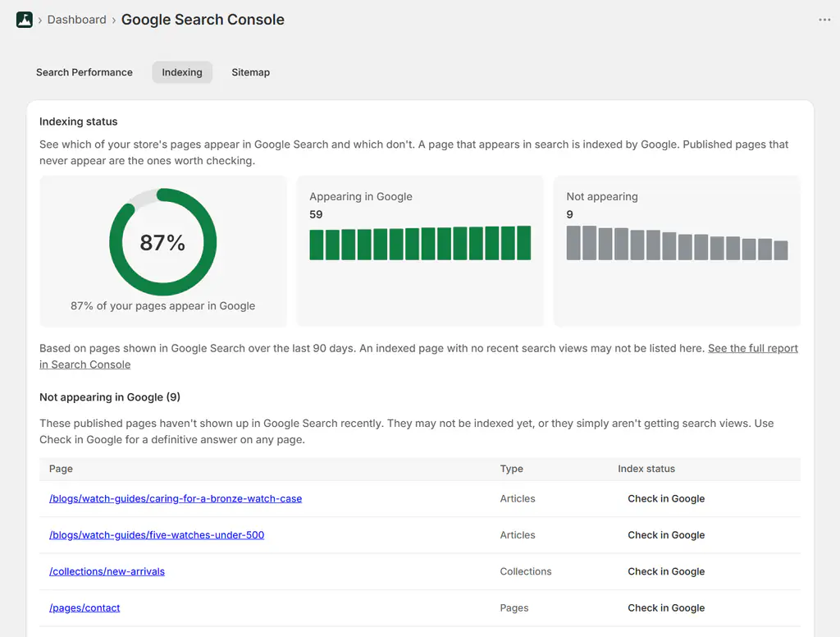The width and height of the screenshot is (840, 637).
Task: Click the Type column header
Action: 512,469
